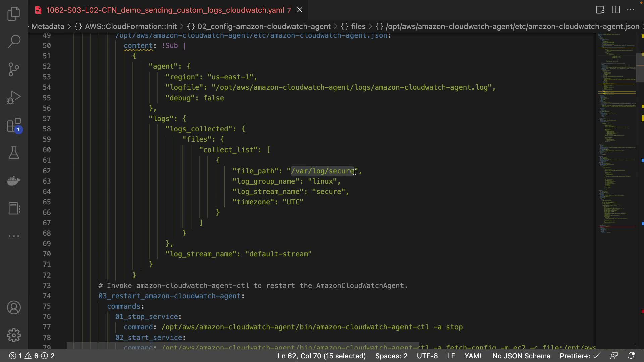Screen dimensions: 644x362
Task: Open the Source Control view
Action: [x=14, y=69]
